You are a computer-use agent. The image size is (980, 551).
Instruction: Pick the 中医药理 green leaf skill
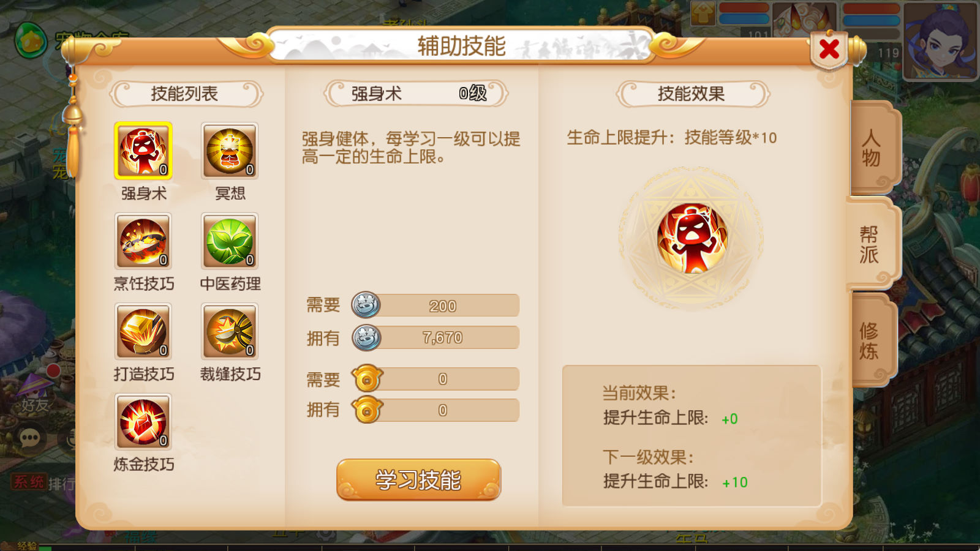(x=230, y=241)
